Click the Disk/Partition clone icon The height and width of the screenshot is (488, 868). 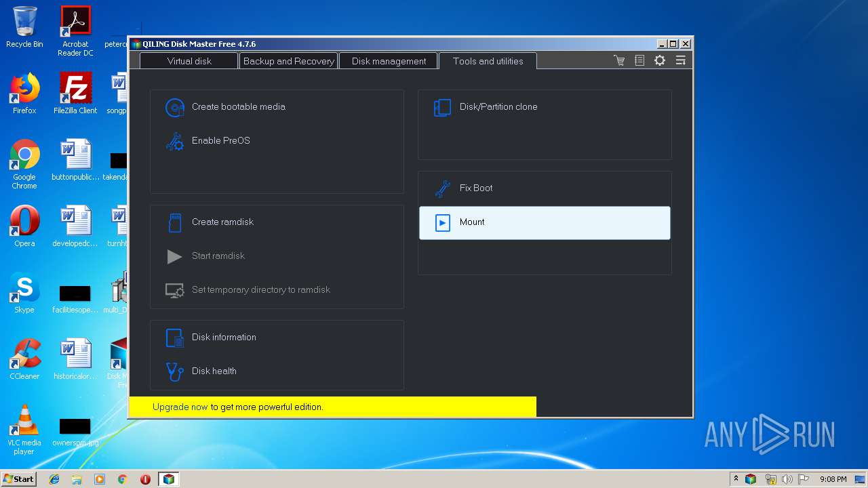443,107
